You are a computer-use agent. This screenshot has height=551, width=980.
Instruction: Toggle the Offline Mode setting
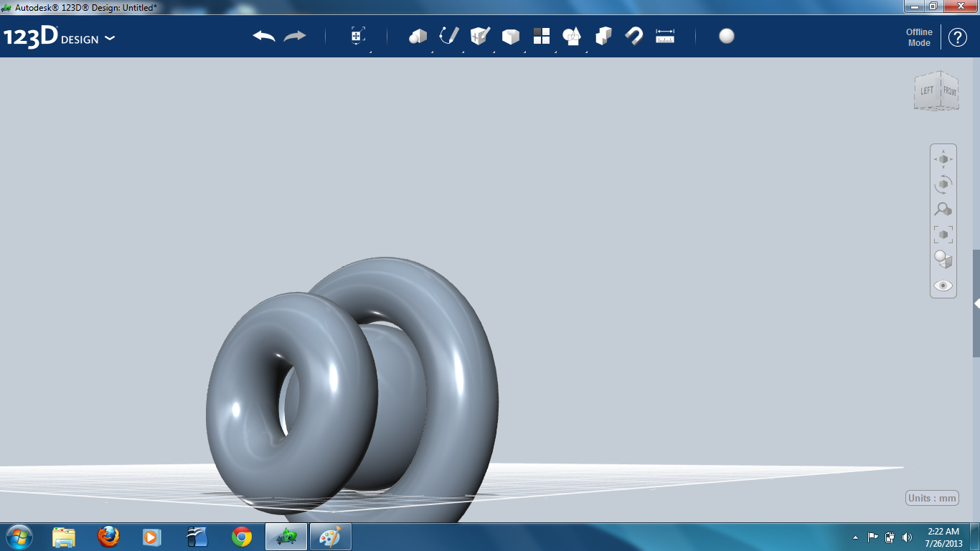coord(918,37)
